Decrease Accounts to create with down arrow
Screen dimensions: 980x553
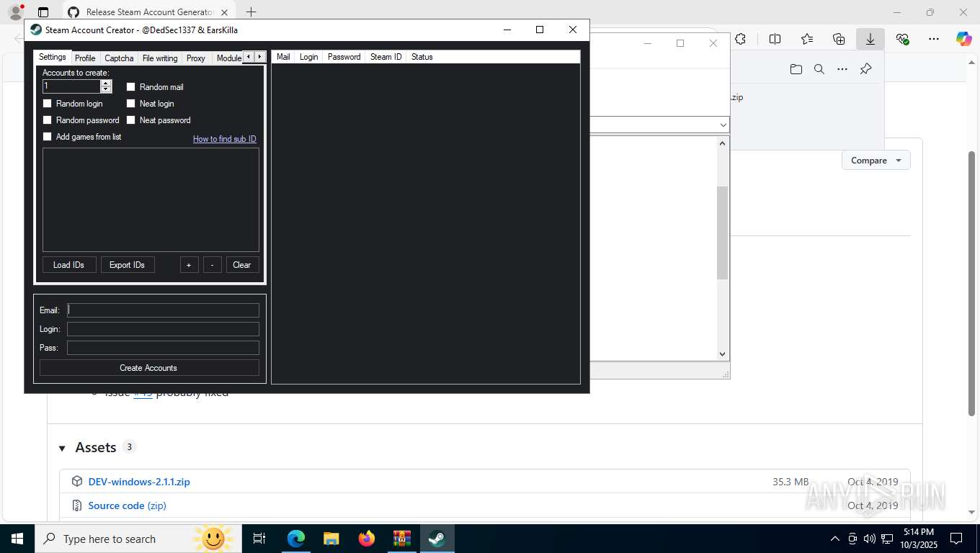coord(106,89)
